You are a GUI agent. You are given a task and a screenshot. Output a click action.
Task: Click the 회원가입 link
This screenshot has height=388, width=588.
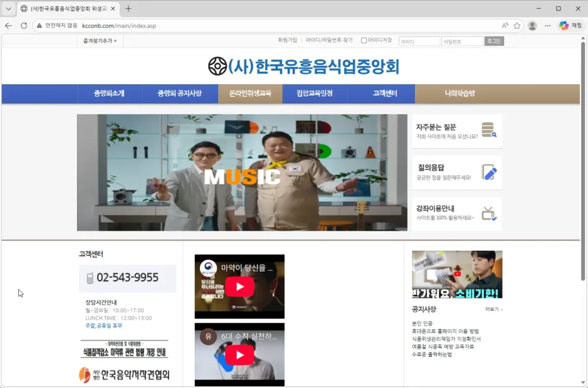coord(287,41)
